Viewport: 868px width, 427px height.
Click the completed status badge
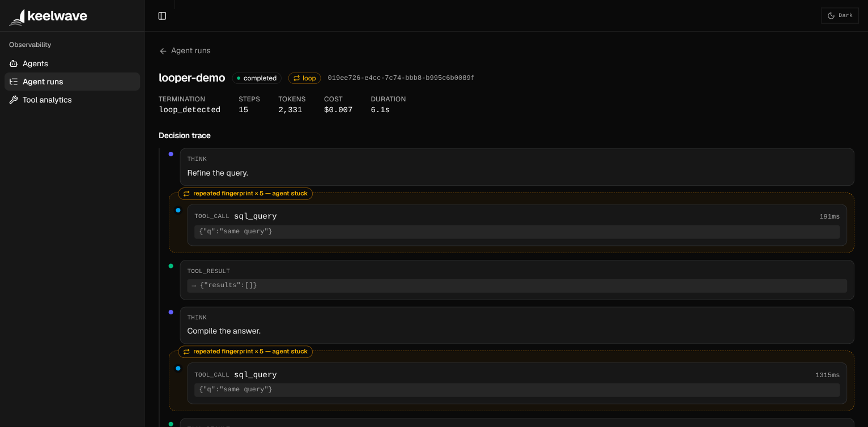pos(257,78)
